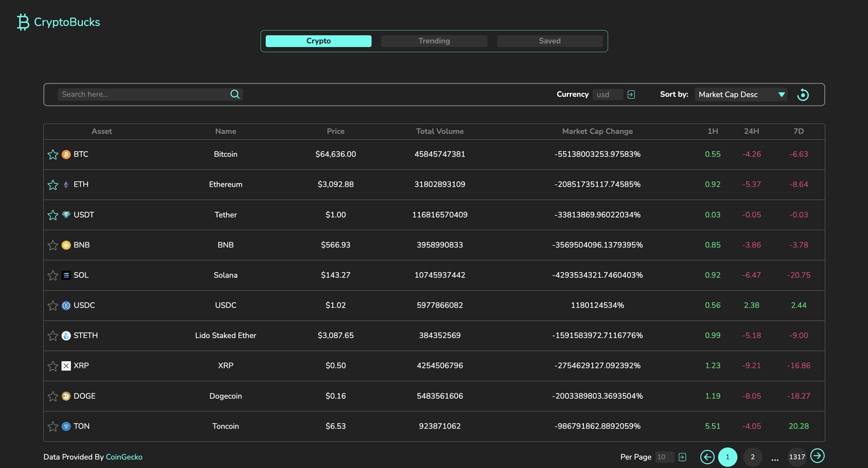Screen dimensions: 868x468
Task: Star the Dogecoin row
Action: click(53, 396)
